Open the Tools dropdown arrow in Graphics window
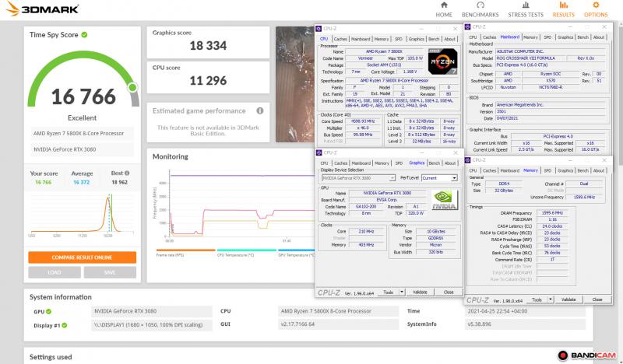 pyautogui.click(x=401, y=292)
